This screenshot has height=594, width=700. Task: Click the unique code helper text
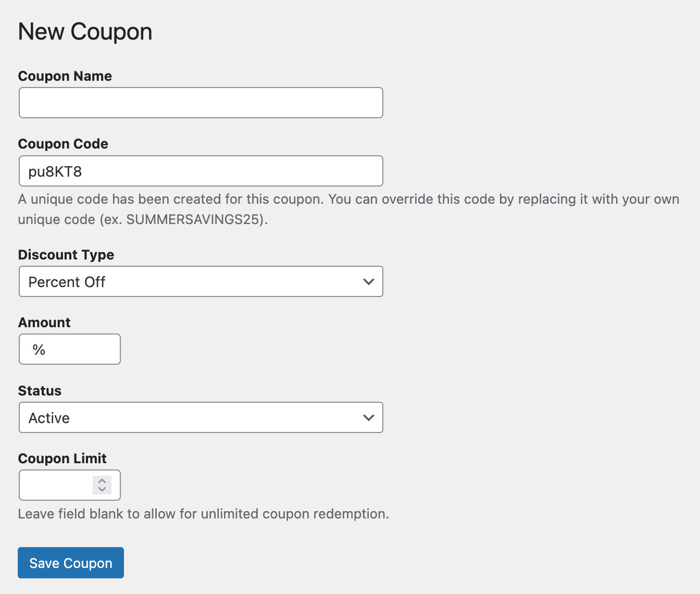pos(349,208)
